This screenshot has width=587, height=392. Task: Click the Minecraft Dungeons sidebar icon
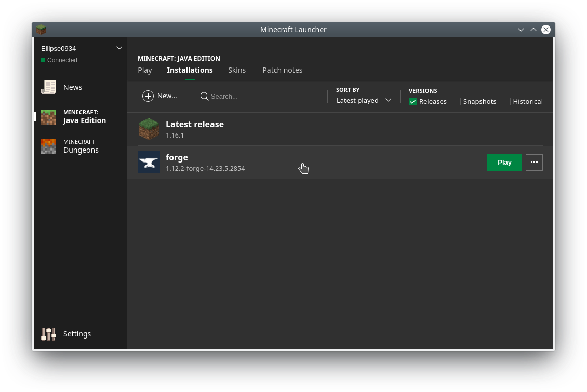coord(49,146)
